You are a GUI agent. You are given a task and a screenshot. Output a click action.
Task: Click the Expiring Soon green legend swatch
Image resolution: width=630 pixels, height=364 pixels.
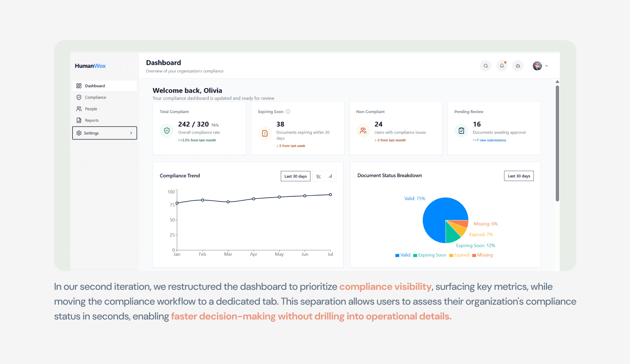tap(415, 255)
